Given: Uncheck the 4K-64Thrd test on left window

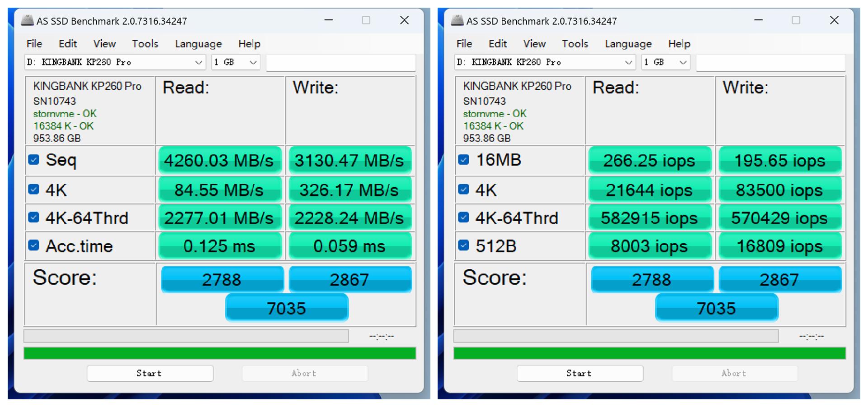Looking at the screenshot, I should [x=34, y=217].
